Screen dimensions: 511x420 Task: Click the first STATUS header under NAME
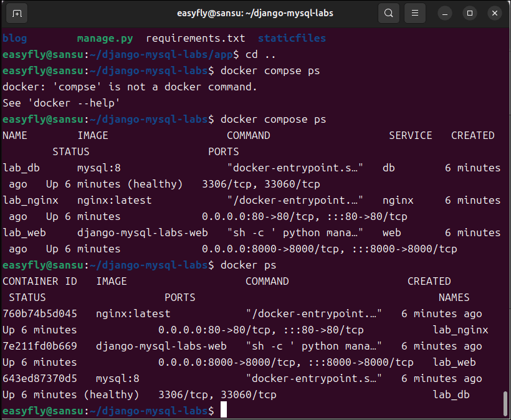pyautogui.click(x=71, y=152)
